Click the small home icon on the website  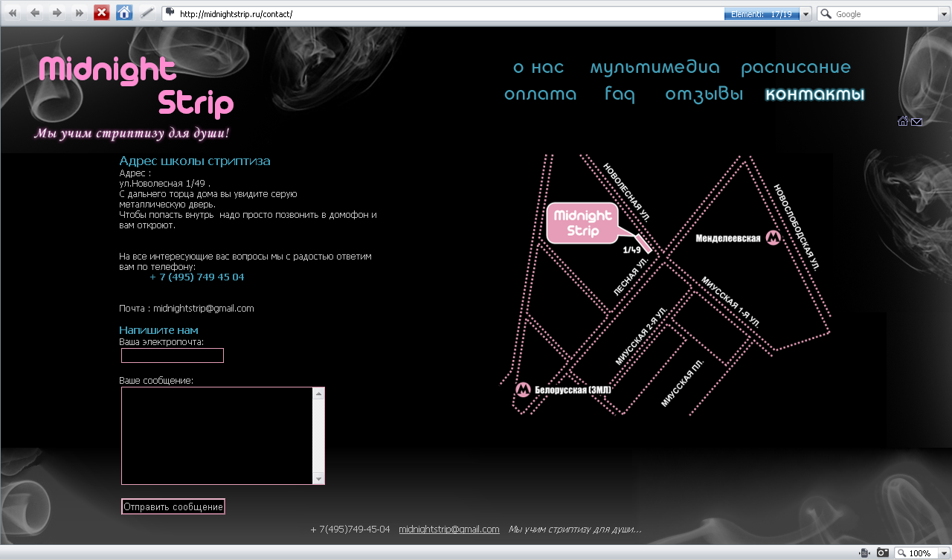[903, 121]
